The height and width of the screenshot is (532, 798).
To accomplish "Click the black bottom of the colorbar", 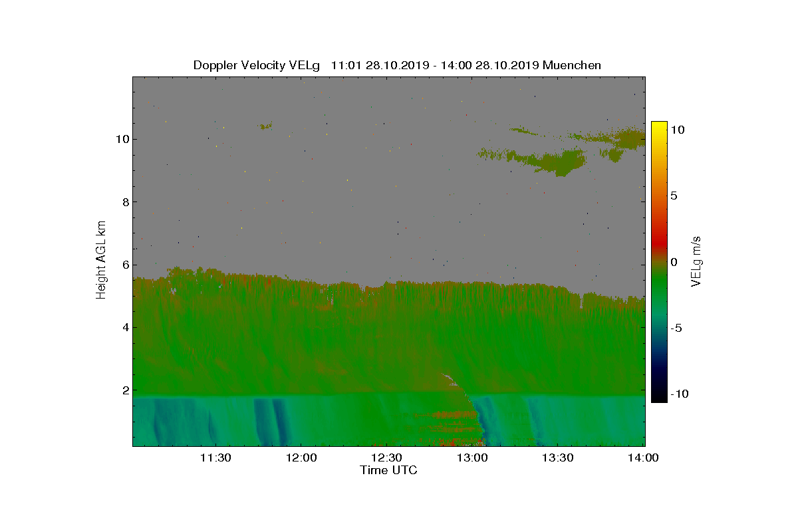I will (x=659, y=396).
